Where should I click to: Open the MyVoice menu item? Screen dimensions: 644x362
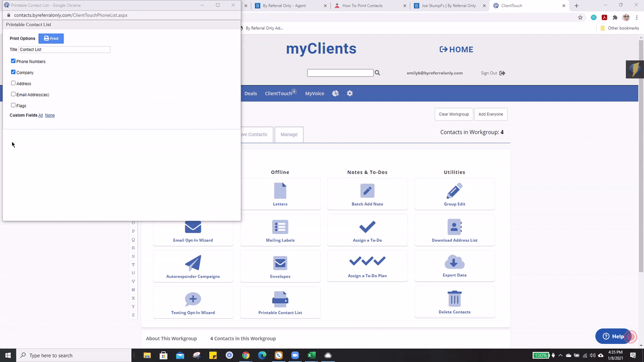tap(314, 94)
